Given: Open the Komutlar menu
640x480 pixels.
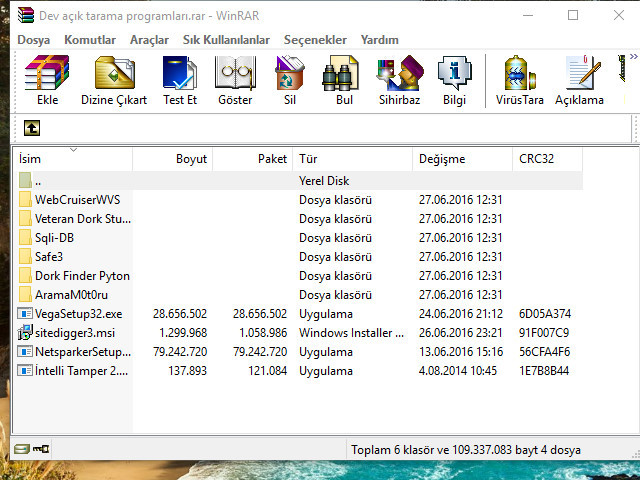Looking at the screenshot, I should (90, 40).
